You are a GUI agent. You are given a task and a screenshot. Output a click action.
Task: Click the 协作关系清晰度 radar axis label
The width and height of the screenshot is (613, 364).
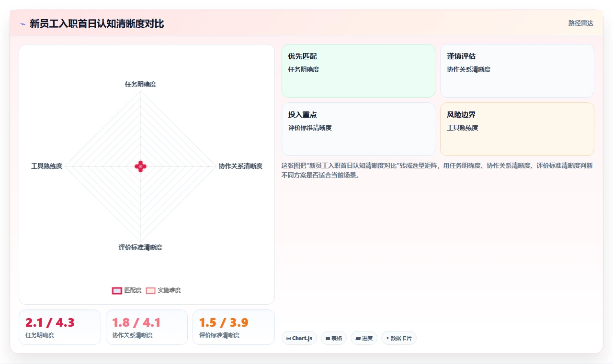tap(240, 166)
